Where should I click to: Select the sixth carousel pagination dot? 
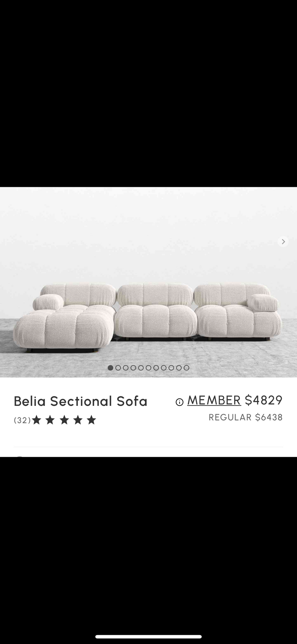click(148, 368)
